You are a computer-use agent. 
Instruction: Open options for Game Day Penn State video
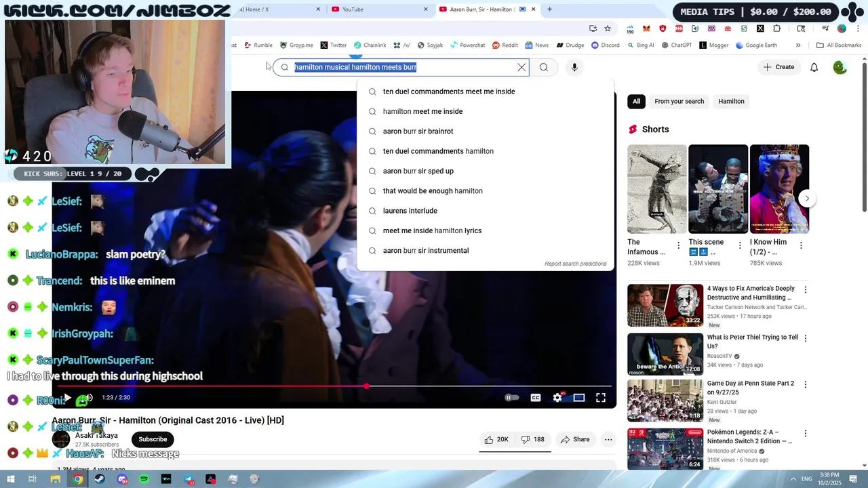pos(806,384)
